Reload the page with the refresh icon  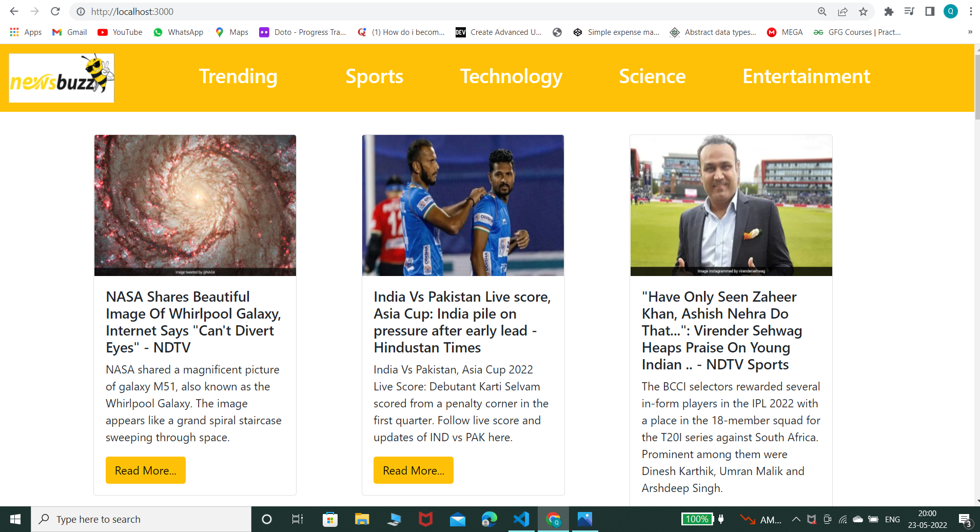point(55,11)
